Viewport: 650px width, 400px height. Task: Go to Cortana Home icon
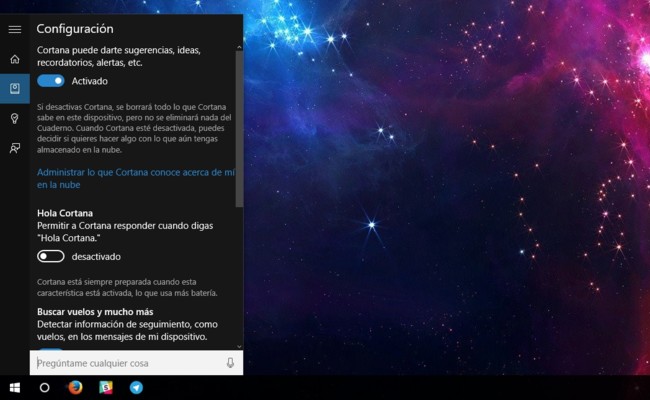[15, 59]
